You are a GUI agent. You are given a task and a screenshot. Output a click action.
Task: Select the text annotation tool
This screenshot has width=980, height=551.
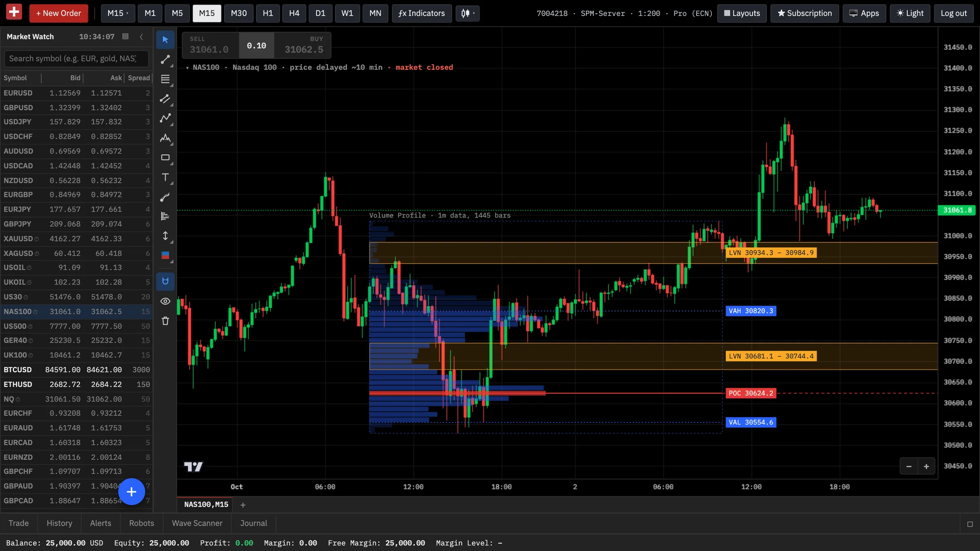165,177
